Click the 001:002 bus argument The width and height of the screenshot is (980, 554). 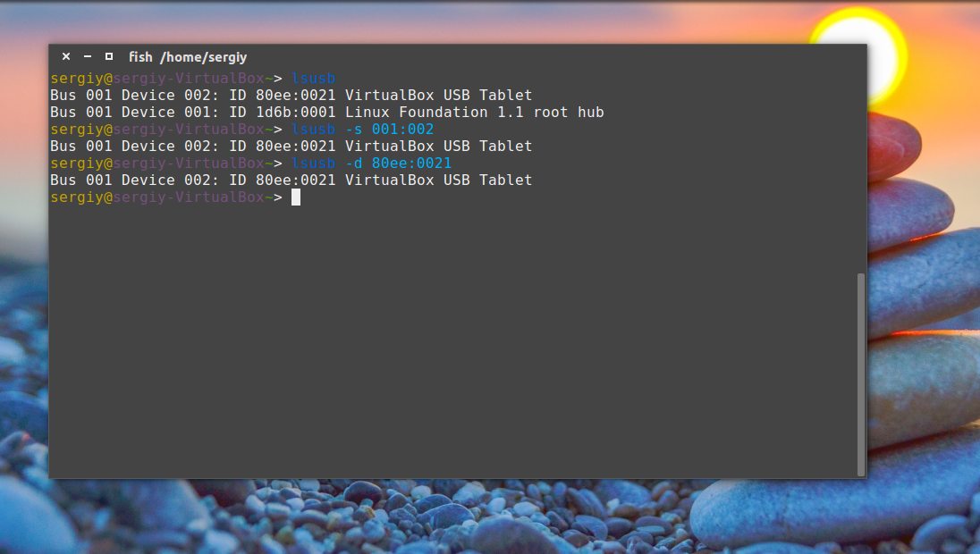(402, 129)
